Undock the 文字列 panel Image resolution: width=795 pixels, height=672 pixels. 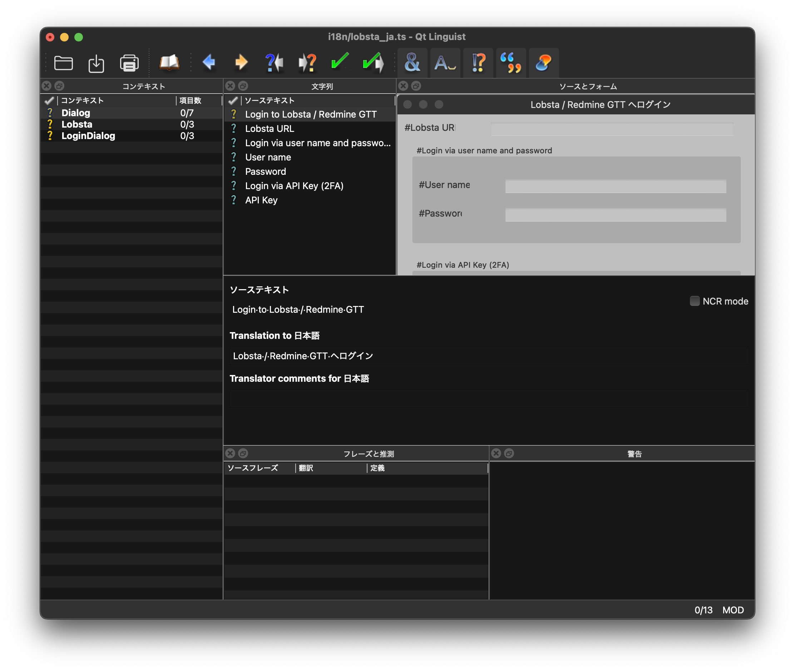pyautogui.click(x=243, y=86)
